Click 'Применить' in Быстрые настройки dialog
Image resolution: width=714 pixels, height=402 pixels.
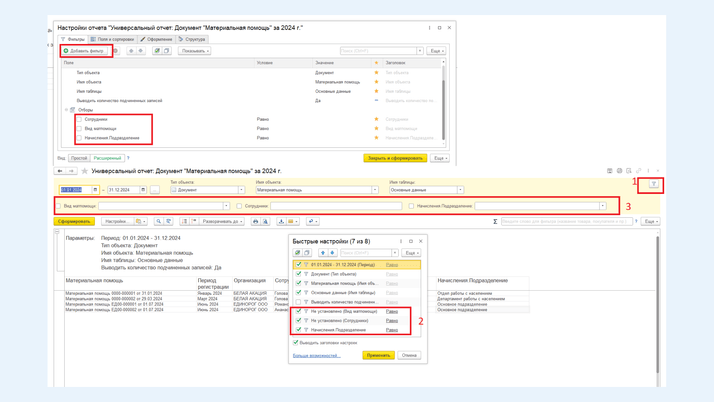coord(378,355)
